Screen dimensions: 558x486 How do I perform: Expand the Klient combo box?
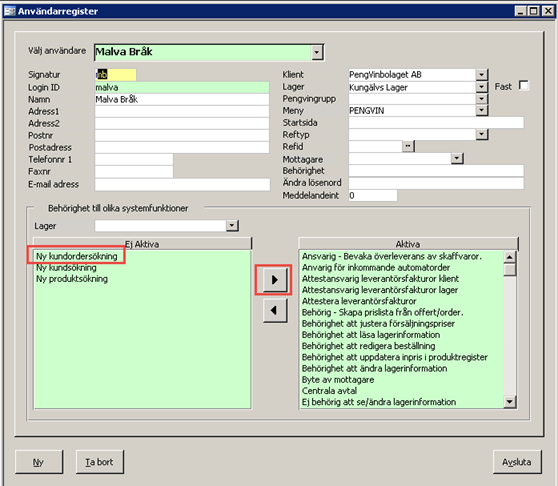(x=481, y=74)
